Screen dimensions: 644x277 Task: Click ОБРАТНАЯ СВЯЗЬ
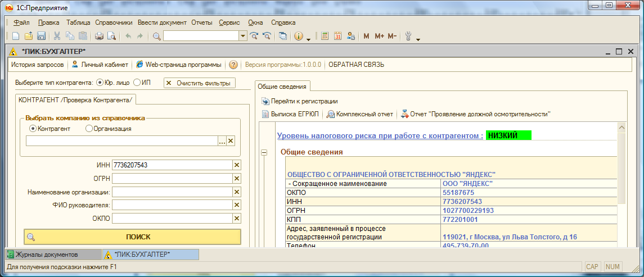pos(357,65)
